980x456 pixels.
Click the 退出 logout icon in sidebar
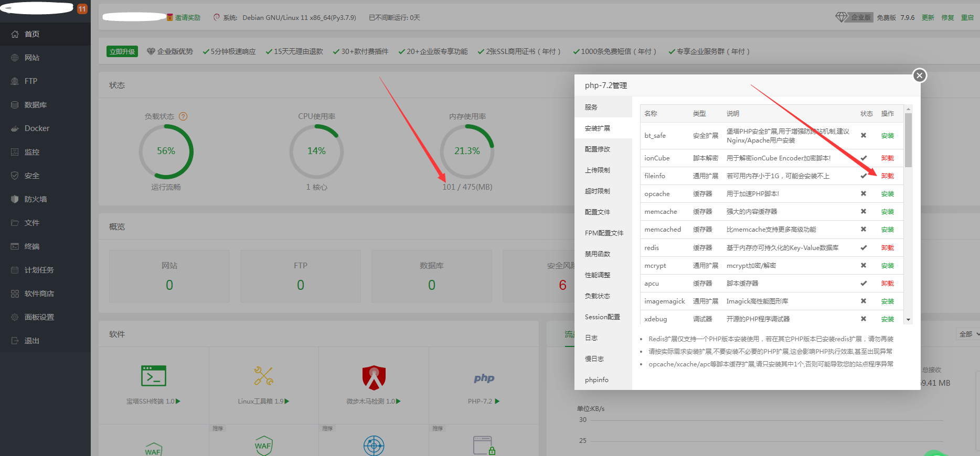pyautogui.click(x=15, y=341)
